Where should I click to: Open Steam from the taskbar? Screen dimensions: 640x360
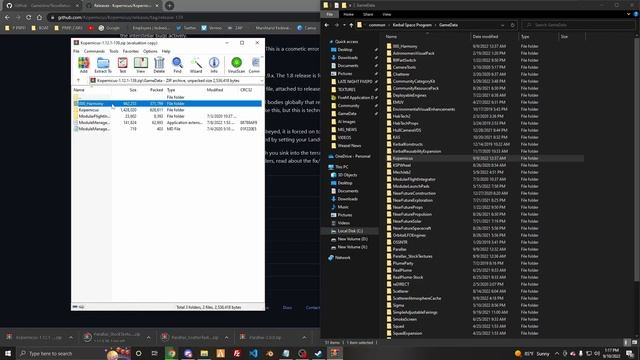(x=318, y=353)
